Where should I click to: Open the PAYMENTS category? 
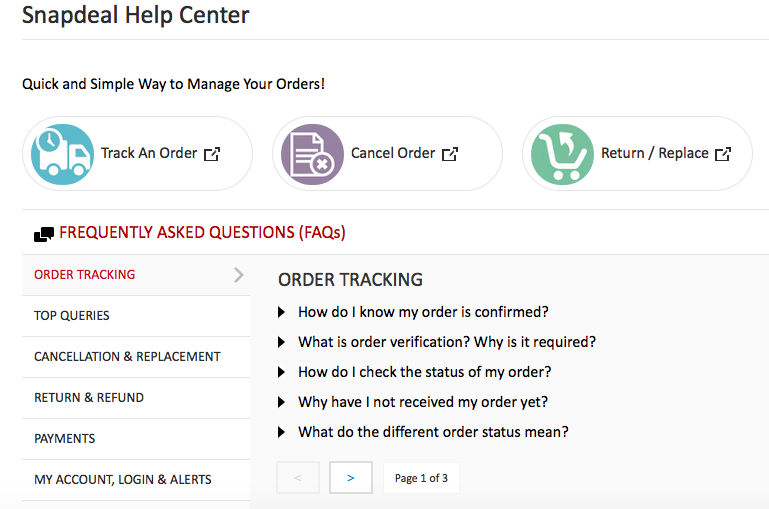[136, 439]
